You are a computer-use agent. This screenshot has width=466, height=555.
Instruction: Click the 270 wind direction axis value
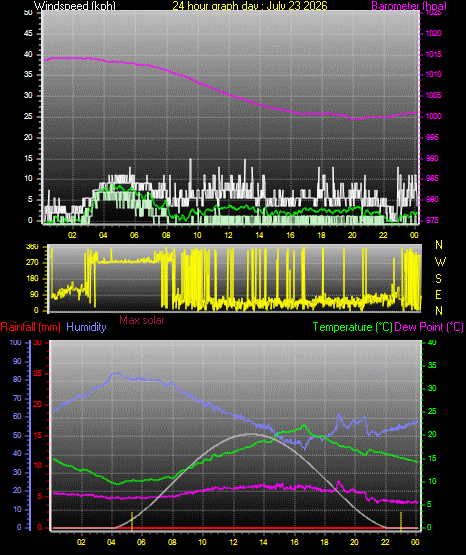pos(32,263)
